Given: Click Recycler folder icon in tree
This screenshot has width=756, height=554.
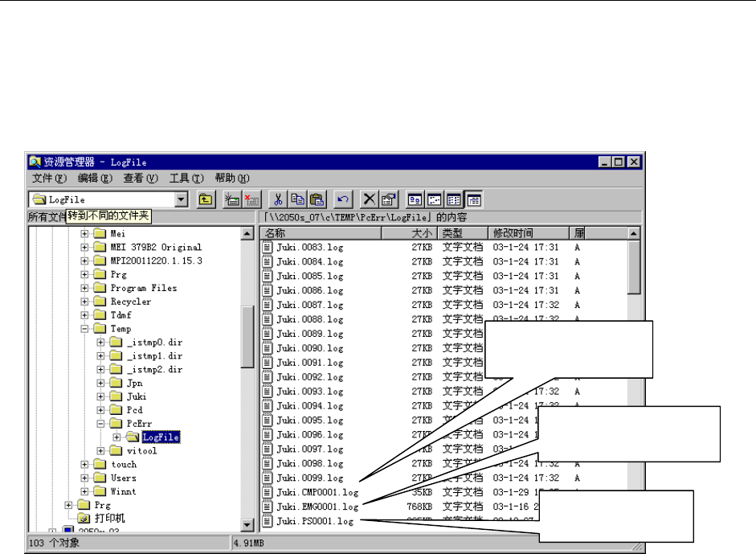Looking at the screenshot, I should coord(100,302).
